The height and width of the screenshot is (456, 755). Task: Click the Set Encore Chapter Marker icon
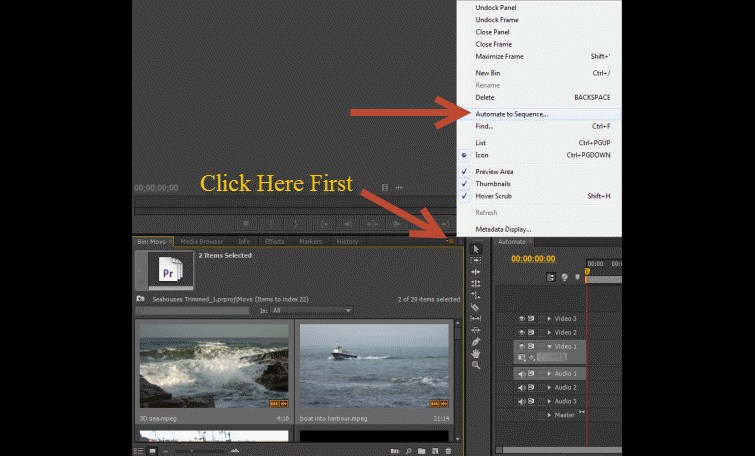click(x=564, y=277)
